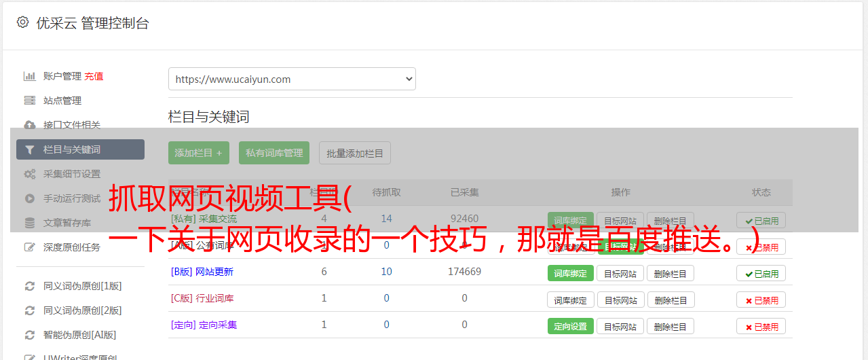Open the [私有] 采集交流 column link
This screenshot has width=868, height=360.
[x=204, y=219]
